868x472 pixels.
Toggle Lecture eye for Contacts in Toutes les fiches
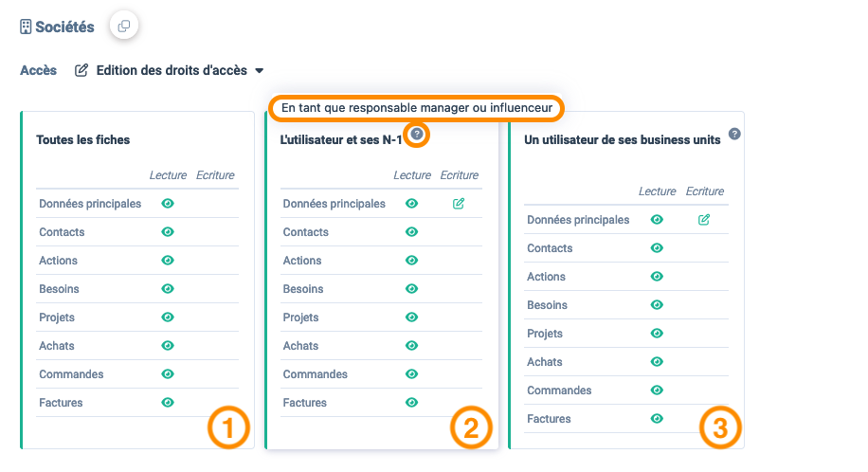[168, 231]
